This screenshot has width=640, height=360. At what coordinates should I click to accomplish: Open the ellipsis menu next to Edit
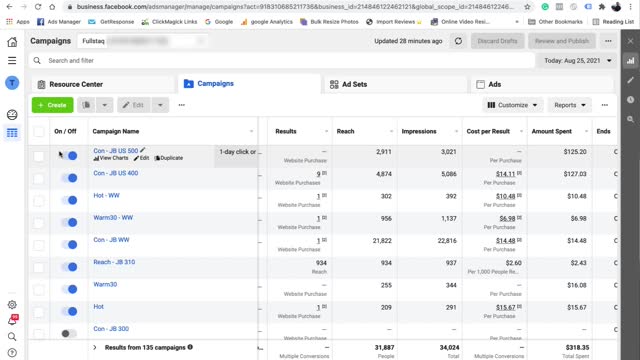tap(182, 105)
